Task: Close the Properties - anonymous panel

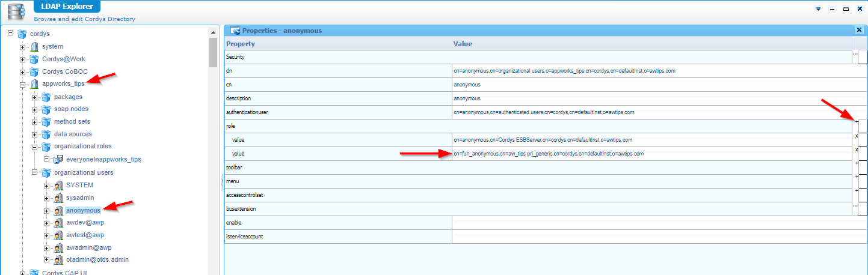Action: (858, 30)
